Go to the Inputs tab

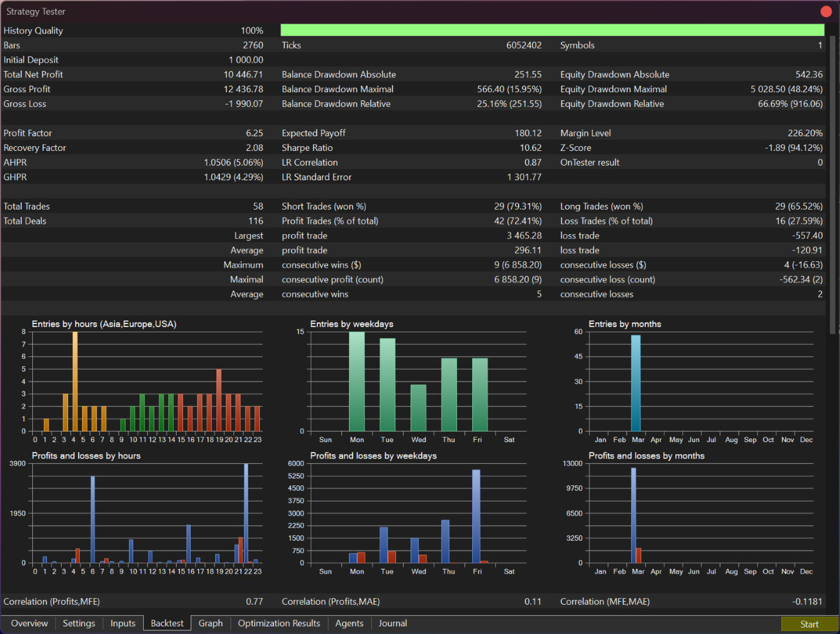point(123,623)
